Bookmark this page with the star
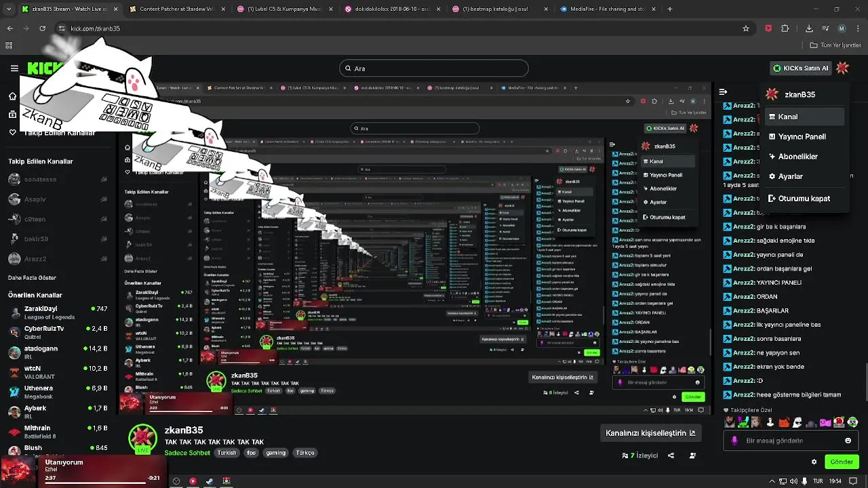This screenshot has width=868, height=488. pyautogui.click(x=746, y=28)
